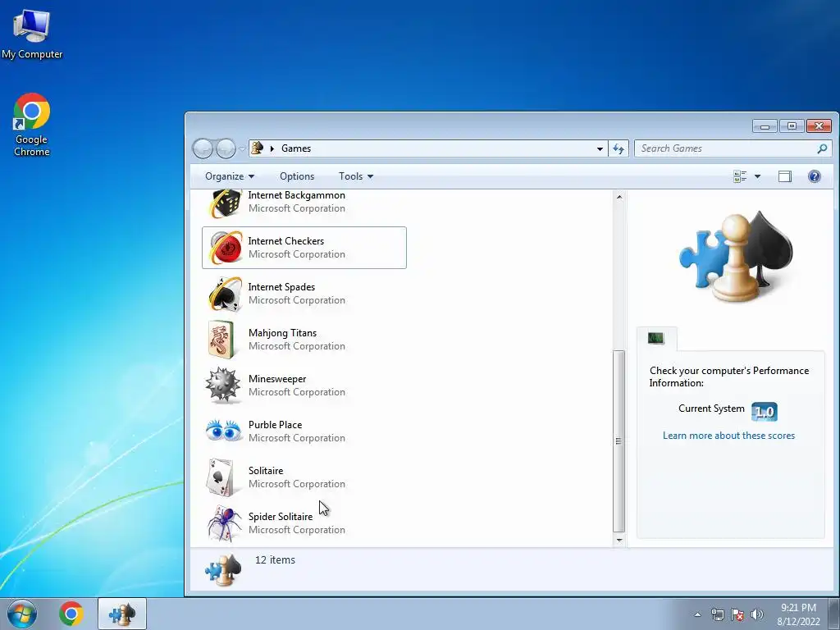Viewport: 840px width, 630px height.
Task: Open Learn more about these scores
Action: pyautogui.click(x=728, y=436)
